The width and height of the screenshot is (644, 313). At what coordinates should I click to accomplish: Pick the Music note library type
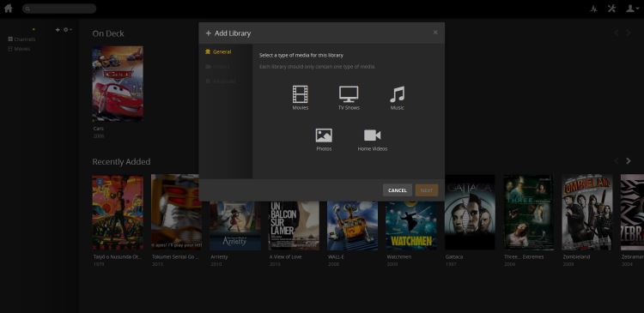pyautogui.click(x=398, y=94)
